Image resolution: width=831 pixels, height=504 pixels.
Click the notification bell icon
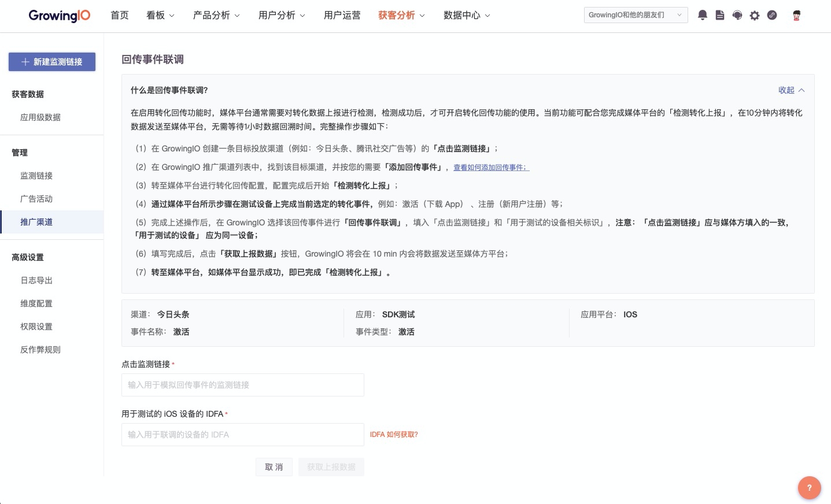coord(702,16)
